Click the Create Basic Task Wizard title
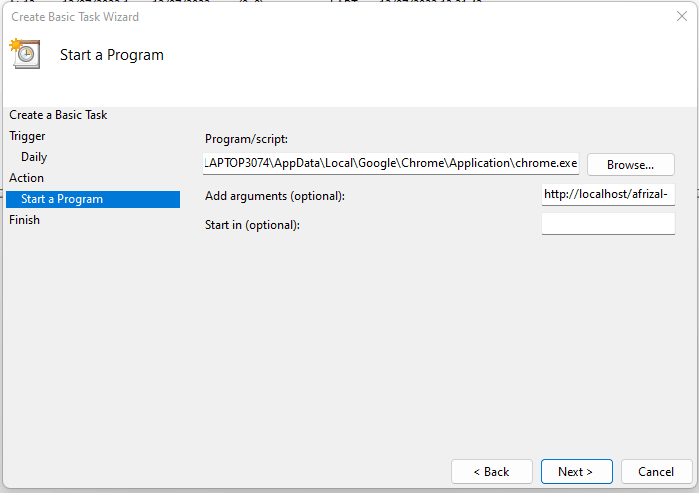This screenshot has height=493, width=699. (x=75, y=17)
